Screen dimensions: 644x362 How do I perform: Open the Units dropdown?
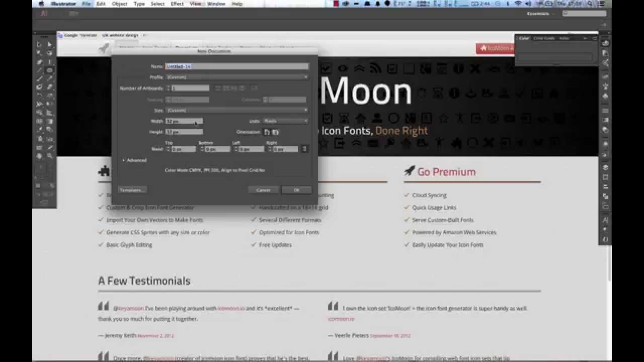click(x=285, y=121)
